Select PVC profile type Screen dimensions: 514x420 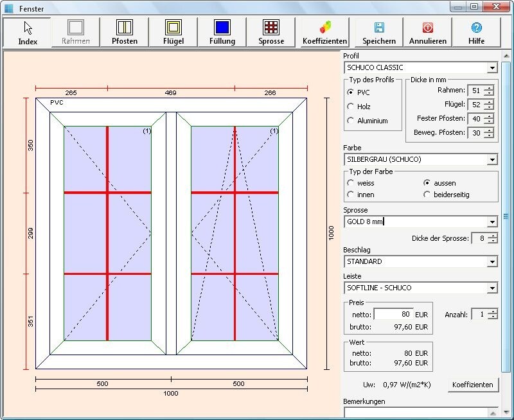tap(350, 92)
